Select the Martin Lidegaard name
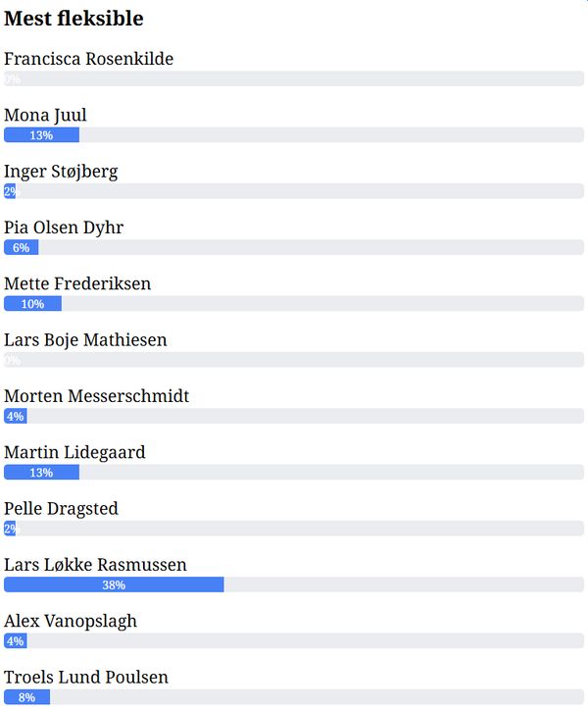Image resolution: width=588 pixels, height=710 pixels. click(74, 452)
